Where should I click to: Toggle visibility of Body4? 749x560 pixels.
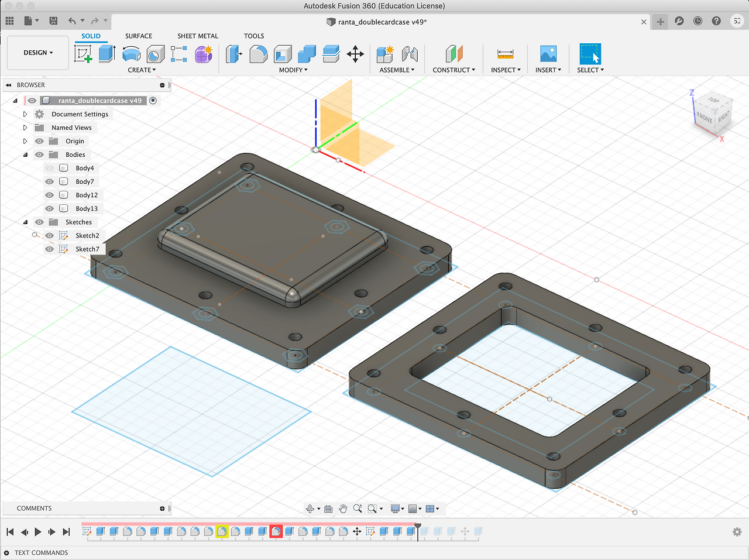click(50, 168)
